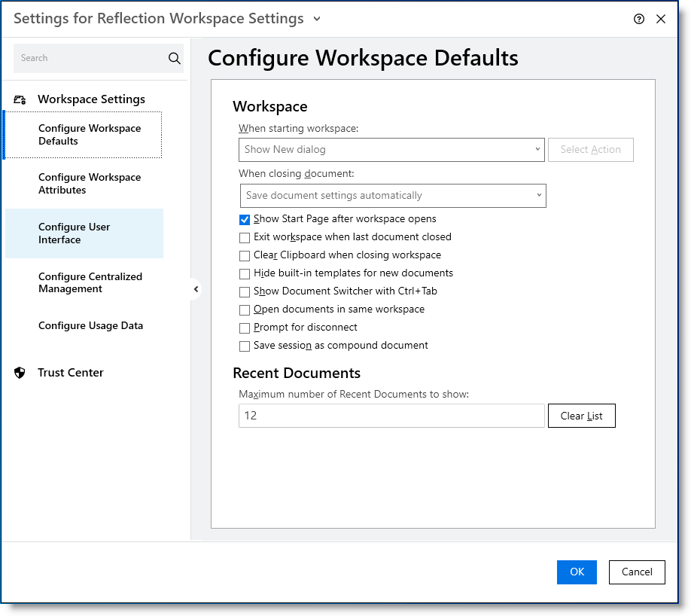Click the search magnifier icon
The width and height of the screenshot is (691, 616).
click(x=175, y=58)
